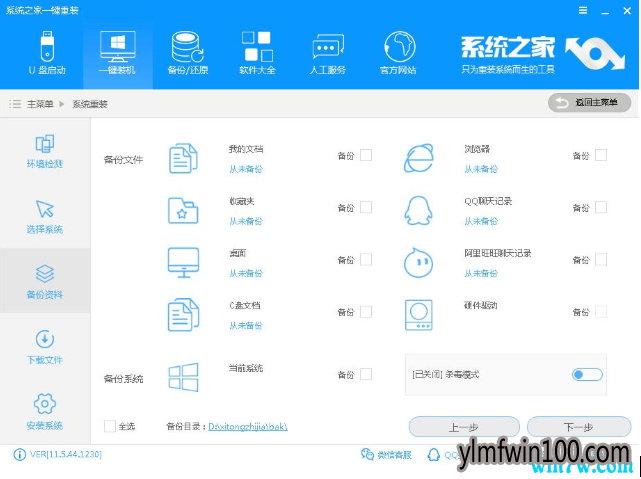Tick the 全选 select-all checkbox
Image resolution: width=641 pixels, height=479 pixels.
[x=110, y=426]
